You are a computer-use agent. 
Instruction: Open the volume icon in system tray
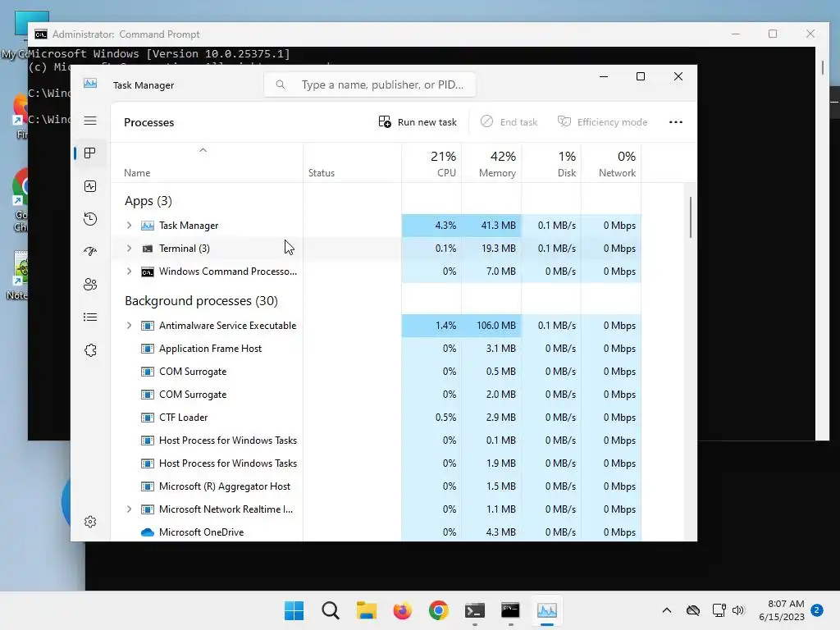pos(738,610)
